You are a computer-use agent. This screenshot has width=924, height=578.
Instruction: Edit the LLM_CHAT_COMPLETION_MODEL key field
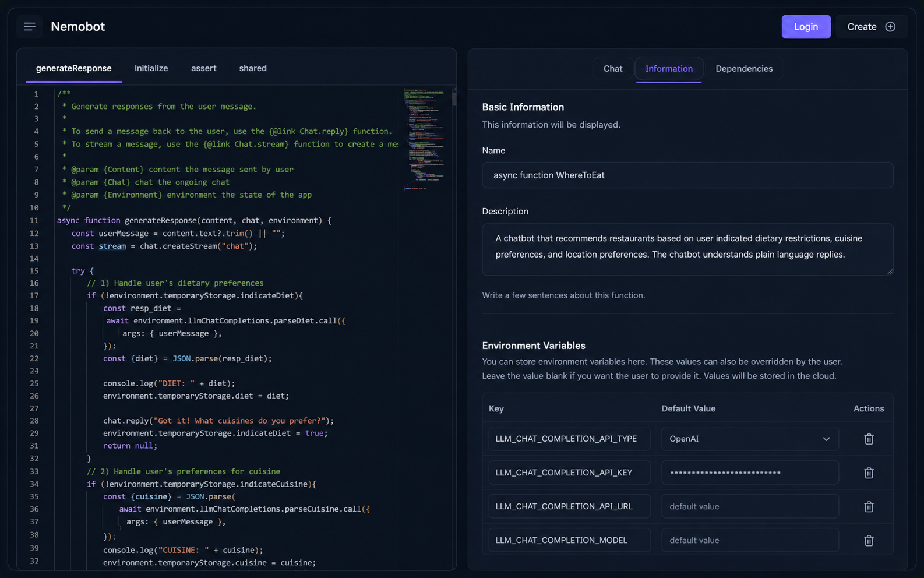tap(569, 540)
